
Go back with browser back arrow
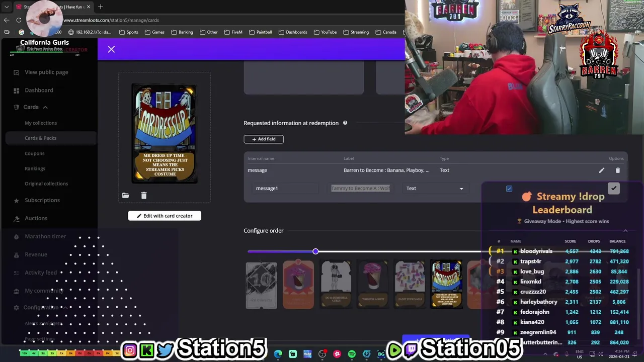pyautogui.click(x=7, y=20)
